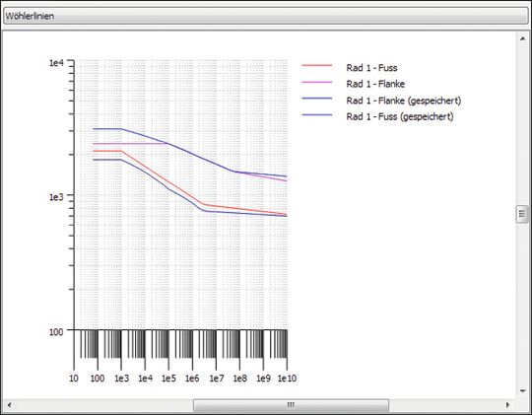This screenshot has width=532, height=415.
Task: Click the 1e5 label on the horizontal axis
Action: coord(168,378)
